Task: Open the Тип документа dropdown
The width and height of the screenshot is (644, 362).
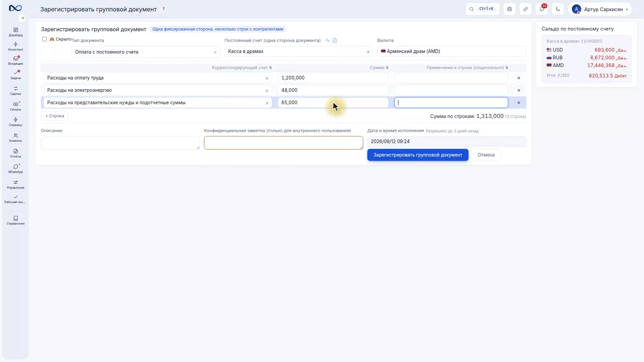Action: coord(146,52)
